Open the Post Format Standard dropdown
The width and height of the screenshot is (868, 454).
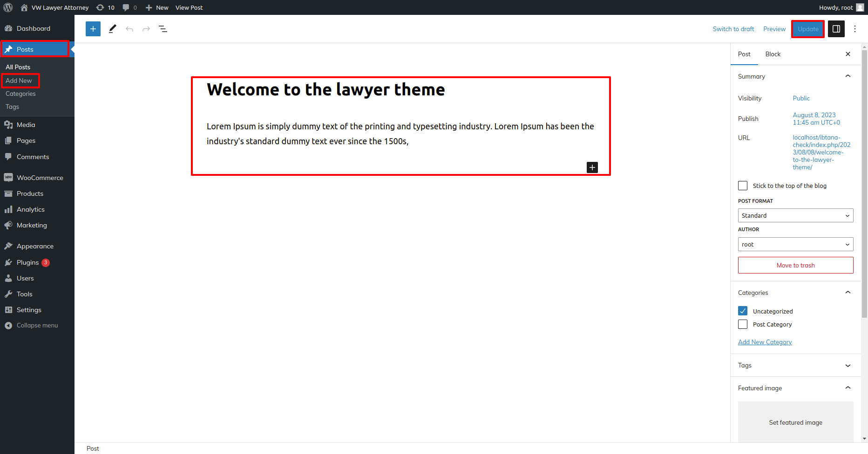click(795, 215)
